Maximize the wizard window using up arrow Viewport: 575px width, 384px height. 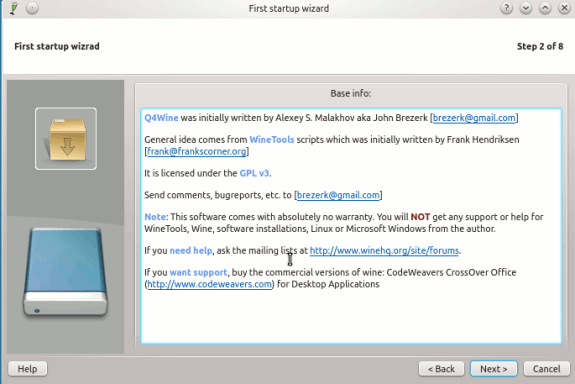[x=545, y=8]
